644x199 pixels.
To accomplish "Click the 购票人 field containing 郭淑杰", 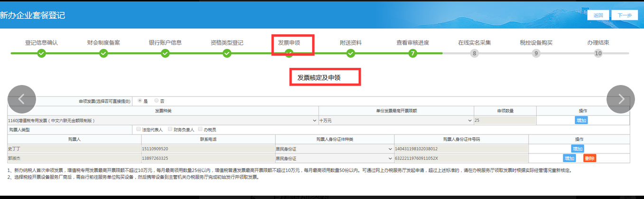I will pyautogui.click(x=74, y=158).
